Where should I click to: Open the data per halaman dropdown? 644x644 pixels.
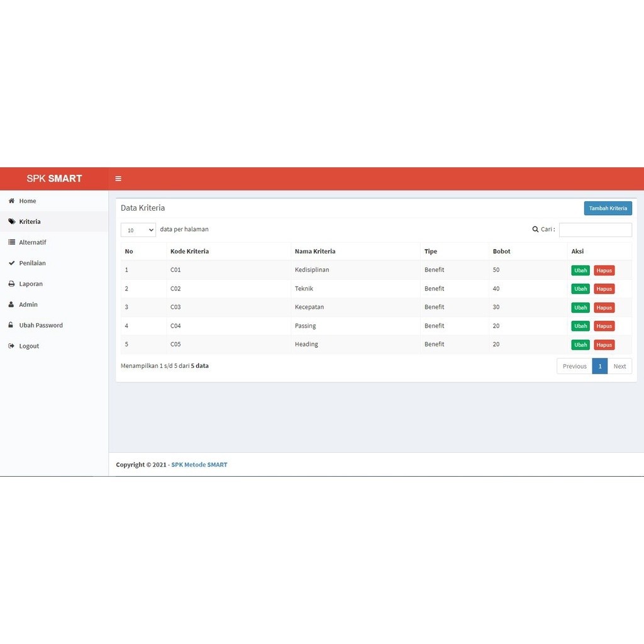[x=138, y=230]
